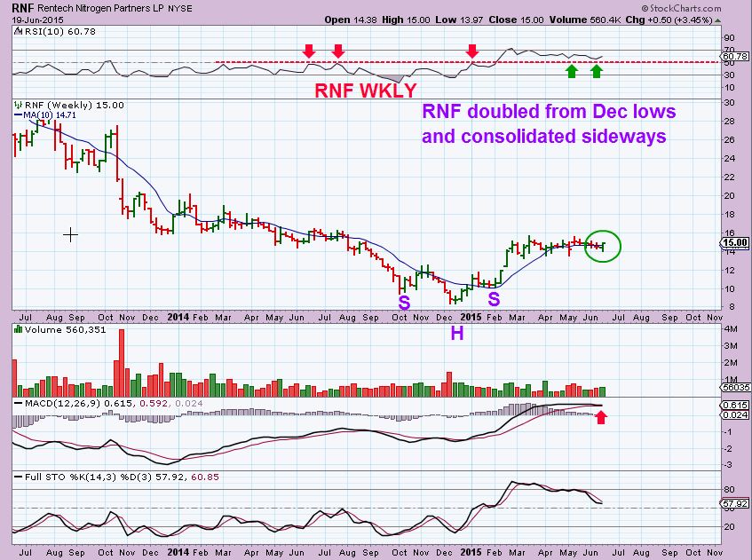Click 2015 on the price panel time axis
Image resolution: width=752 pixels, height=560 pixels.
pos(471,317)
